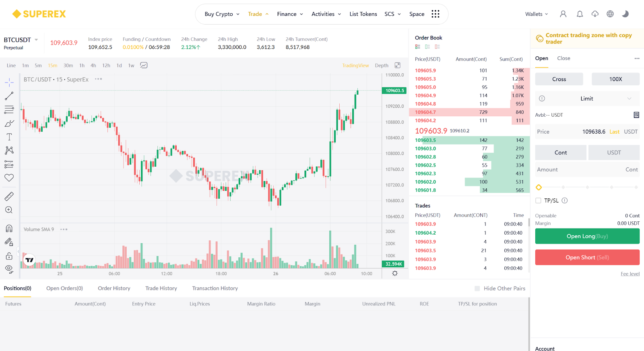This screenshot has height=351, width=644.
Task: Open notifications bell
Action: [580, 14]
